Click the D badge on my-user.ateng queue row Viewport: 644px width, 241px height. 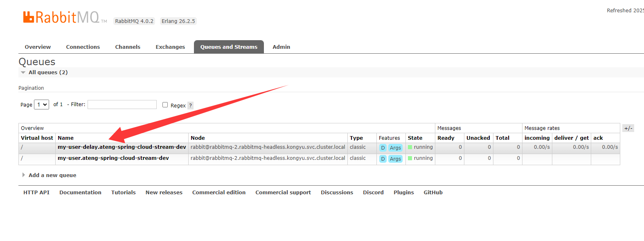pyautogui.click(x=383, y=159)
